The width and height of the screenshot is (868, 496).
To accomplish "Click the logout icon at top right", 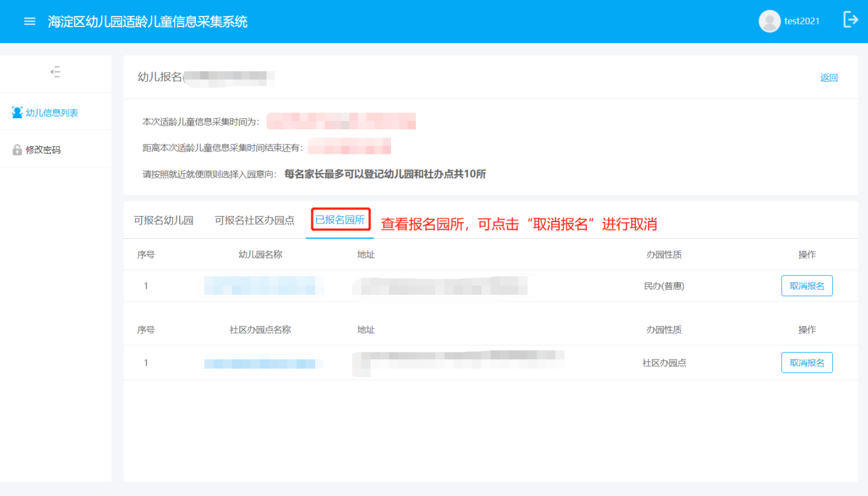I will [x=850, y=20].
